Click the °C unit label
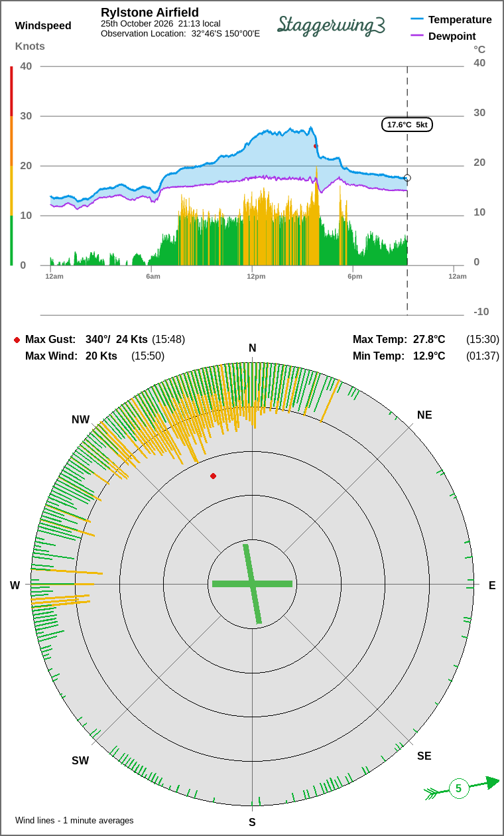The image size is (504, 836). (479, 49)
